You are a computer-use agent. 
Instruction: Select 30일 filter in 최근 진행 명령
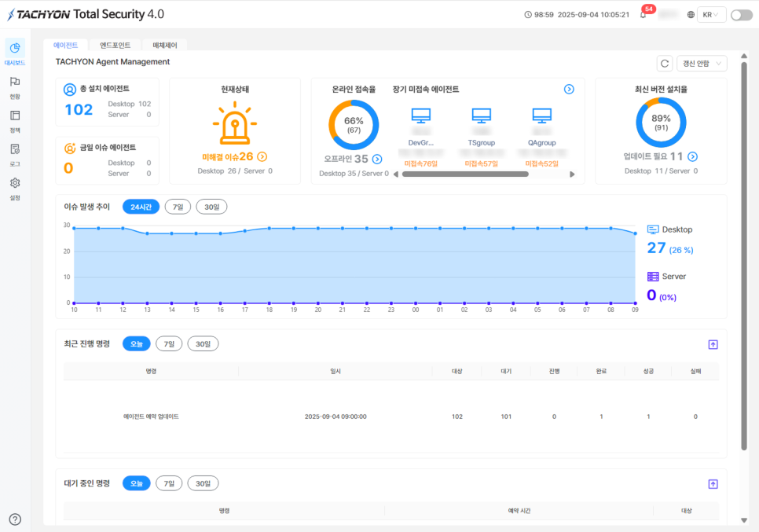tap(203, 343)
